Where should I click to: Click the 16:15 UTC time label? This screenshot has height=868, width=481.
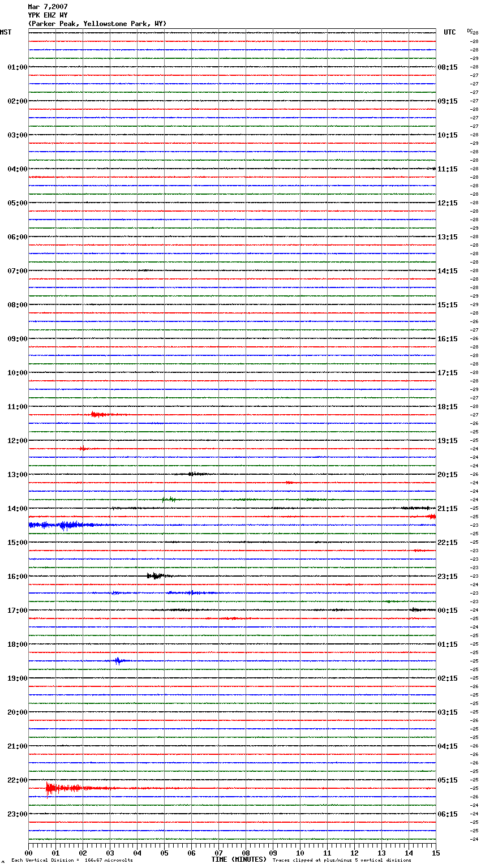click(448, 339)
